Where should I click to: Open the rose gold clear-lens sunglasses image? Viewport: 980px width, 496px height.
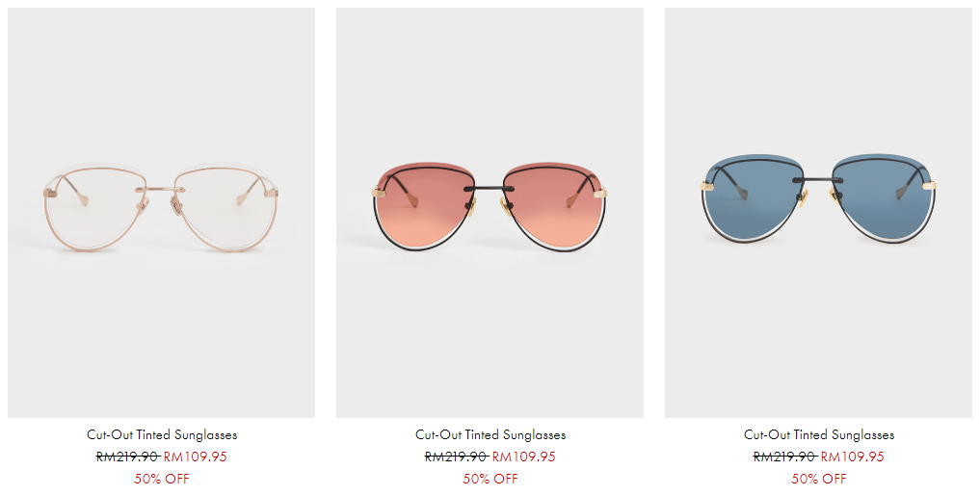click(161, 213)
